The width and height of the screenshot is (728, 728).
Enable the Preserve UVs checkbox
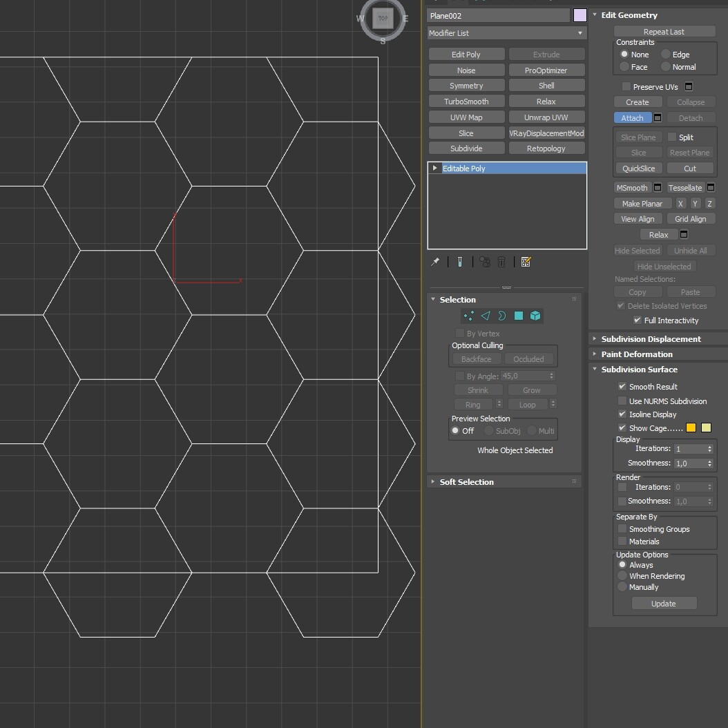(x=626, y=87)
